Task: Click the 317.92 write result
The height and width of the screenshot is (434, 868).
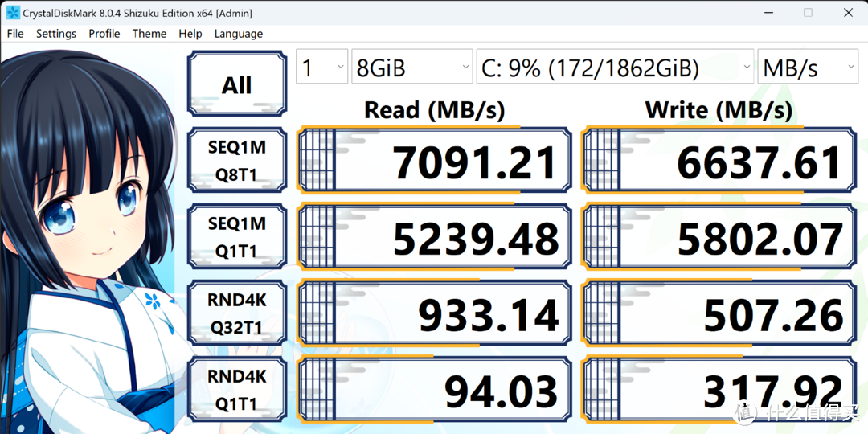Action: tap(719, 390)
